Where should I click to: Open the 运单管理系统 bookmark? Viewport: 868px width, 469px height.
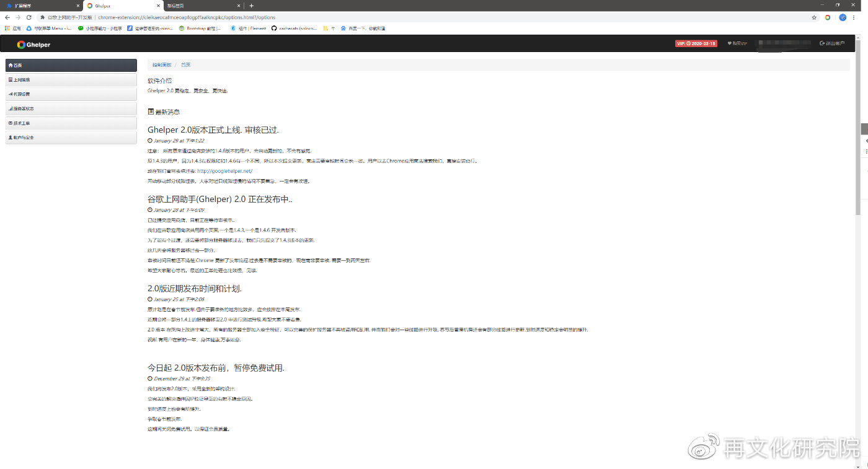click(x=150, y=28)
